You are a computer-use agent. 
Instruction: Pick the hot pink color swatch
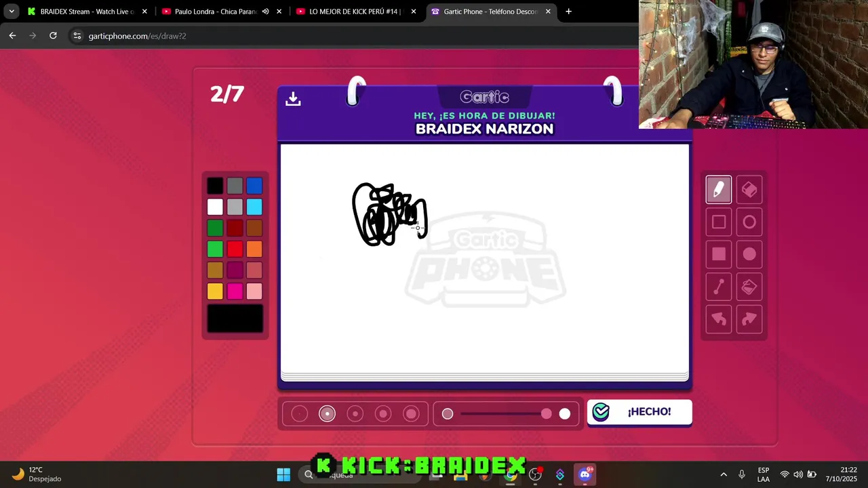(235, 291)
